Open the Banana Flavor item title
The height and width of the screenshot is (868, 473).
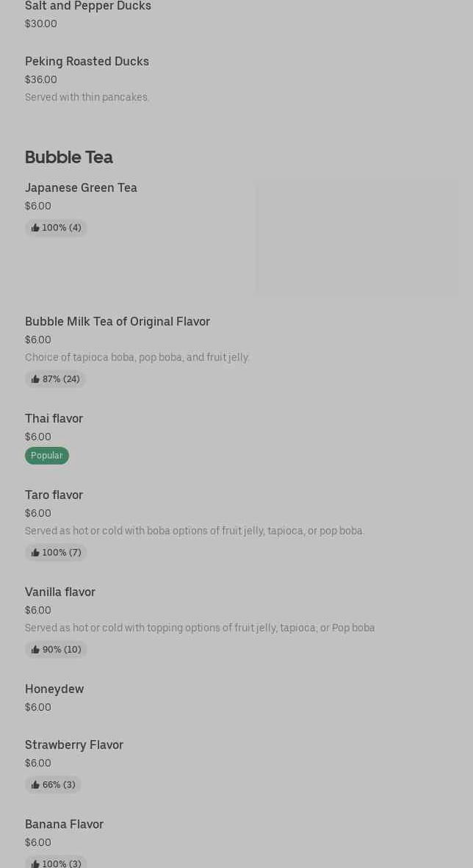point(64,825)
